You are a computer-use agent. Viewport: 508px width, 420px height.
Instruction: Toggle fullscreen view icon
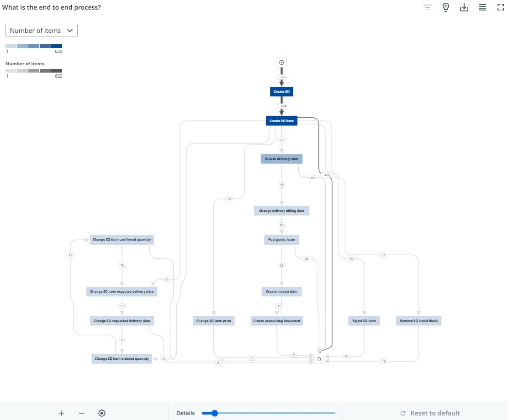(501, 7)
